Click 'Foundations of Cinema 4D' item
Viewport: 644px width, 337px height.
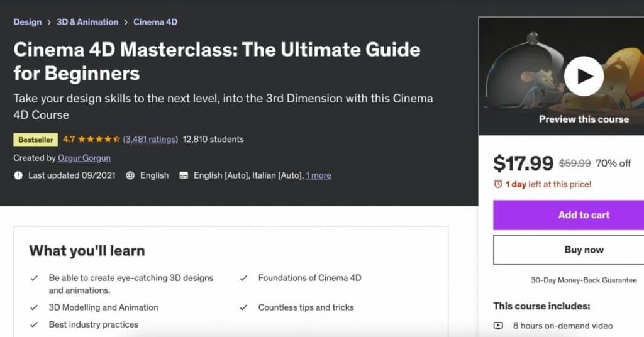(309, 278)
